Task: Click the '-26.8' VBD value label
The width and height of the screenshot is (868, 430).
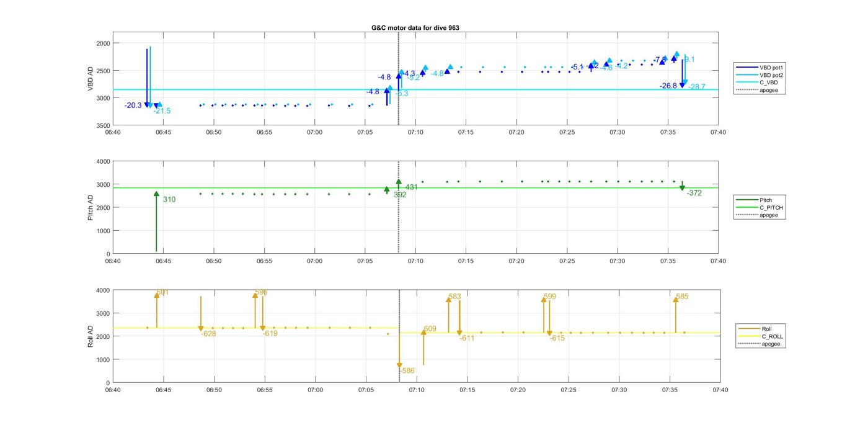Action: [x=668, y=86]
